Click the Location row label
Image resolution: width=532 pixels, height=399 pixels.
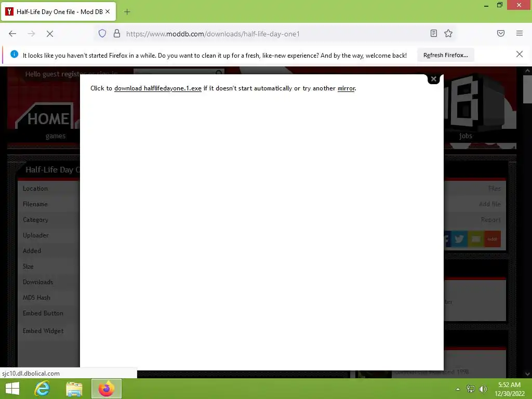pos(35,188)
